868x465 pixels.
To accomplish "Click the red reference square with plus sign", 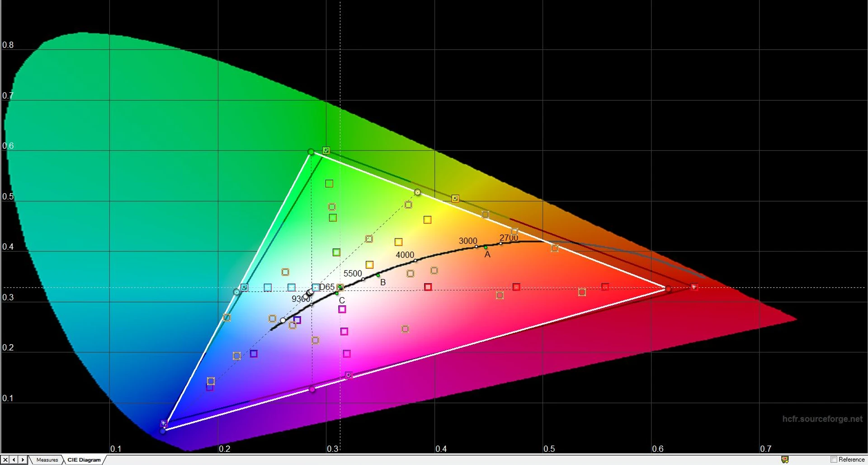I will [693, 286].
